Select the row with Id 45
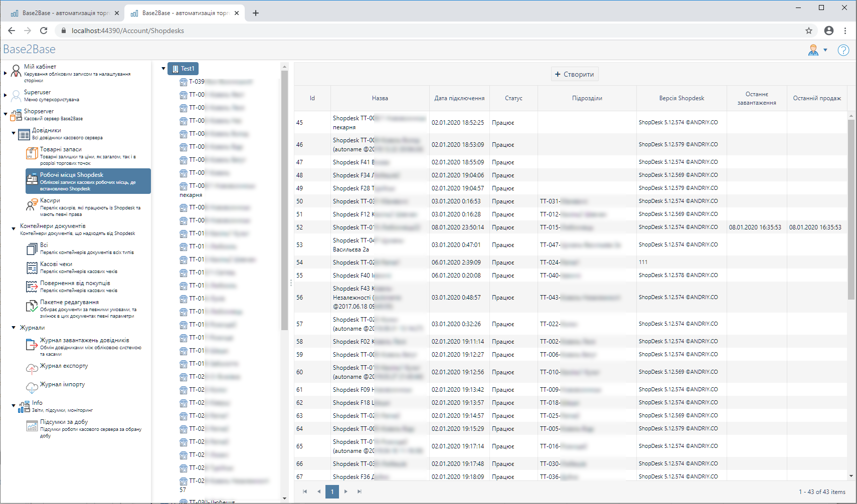This screenshot has width=857, height=504. coord(571,123)
